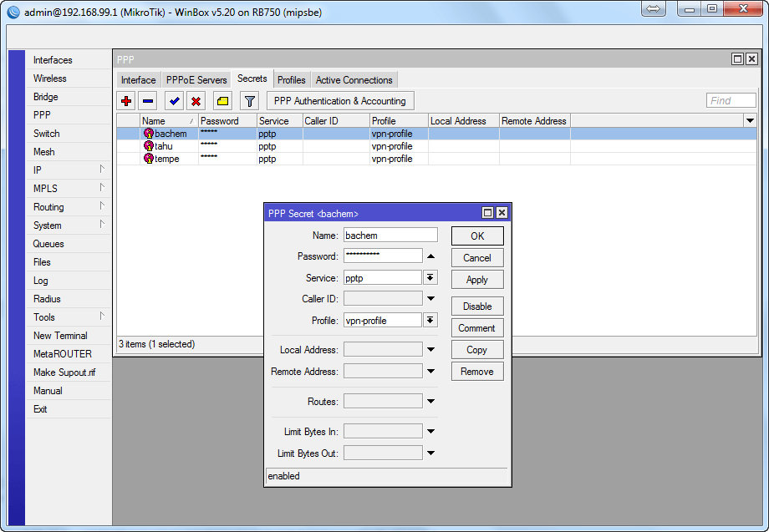
Task: Open the Active Connections tab
Action: (354, 80)
